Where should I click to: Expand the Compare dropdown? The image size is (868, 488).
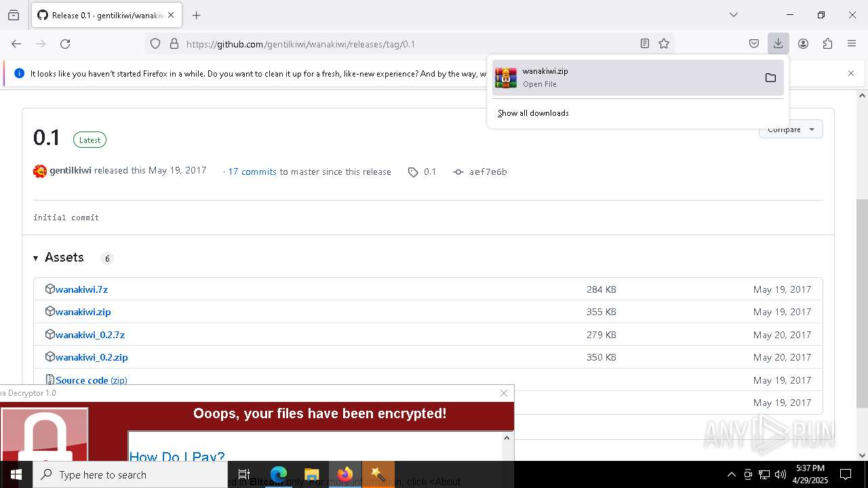[791, 129]
